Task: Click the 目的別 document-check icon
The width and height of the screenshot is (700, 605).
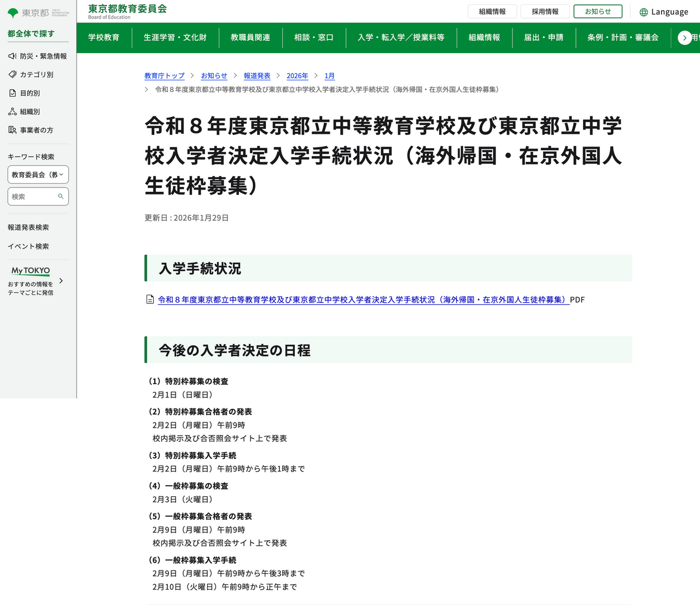Action: (13, 93)
